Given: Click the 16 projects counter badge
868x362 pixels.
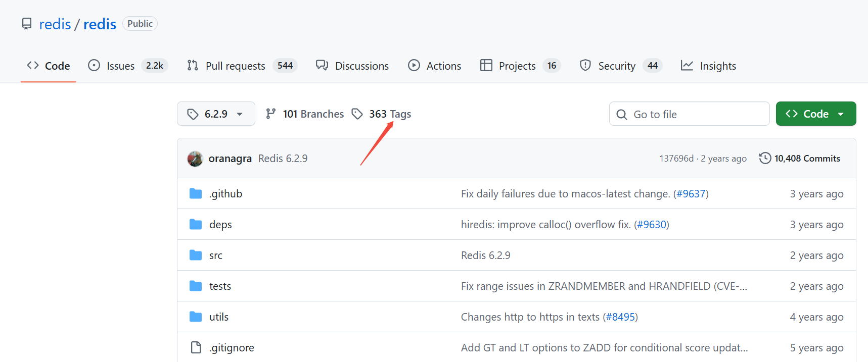Looking at the screenshot, I should point(552,66).
